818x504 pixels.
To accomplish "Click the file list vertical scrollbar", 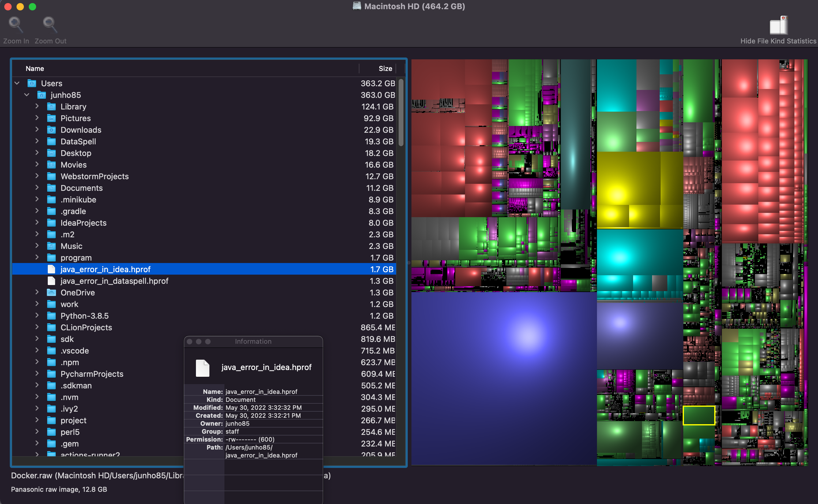I will coord(401,112).
